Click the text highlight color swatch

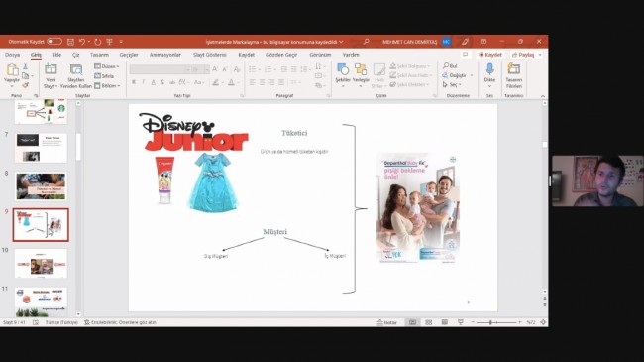tap(216, 82)
